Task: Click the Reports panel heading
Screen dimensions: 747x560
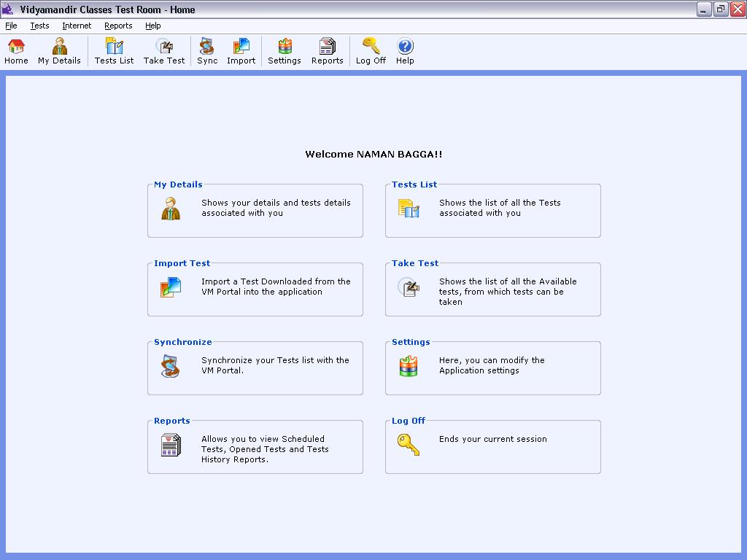Action: point(172,421)
